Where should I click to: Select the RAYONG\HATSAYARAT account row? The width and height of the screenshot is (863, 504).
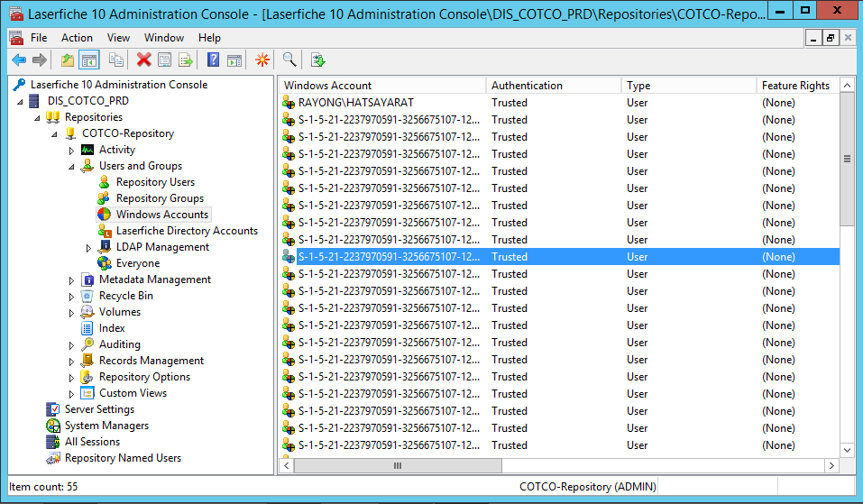click(560, 103)
